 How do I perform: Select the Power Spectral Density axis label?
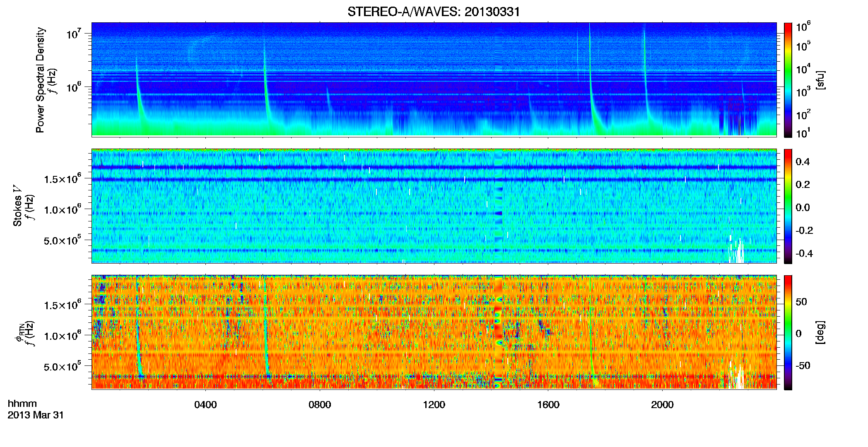(40, 80)
